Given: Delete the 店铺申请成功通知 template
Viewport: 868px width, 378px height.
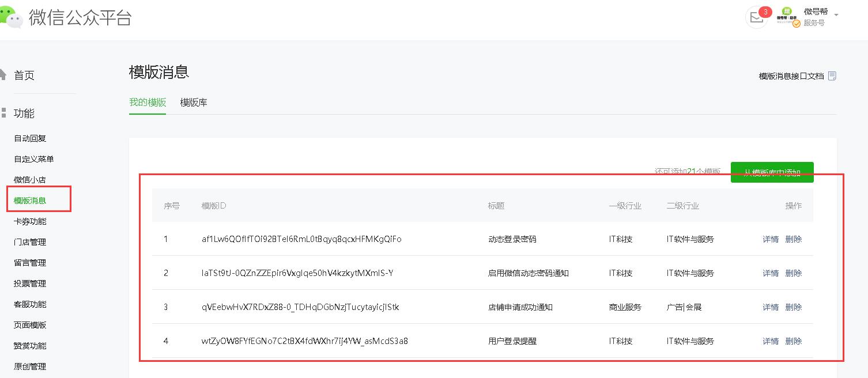Looking at the screenshot, I should click(x=794, y=307).
